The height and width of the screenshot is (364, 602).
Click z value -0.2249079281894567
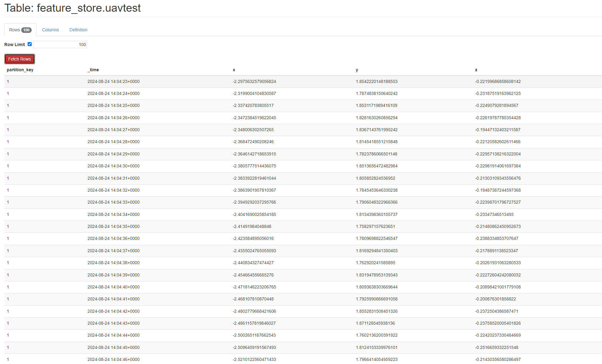497,105
